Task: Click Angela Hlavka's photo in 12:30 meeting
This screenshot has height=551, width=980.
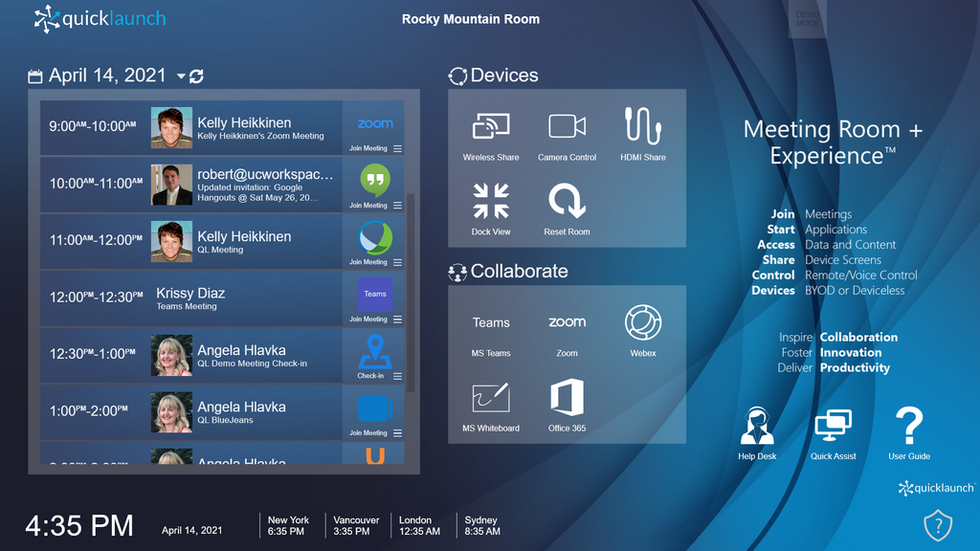Action: (x=171, y=356)
